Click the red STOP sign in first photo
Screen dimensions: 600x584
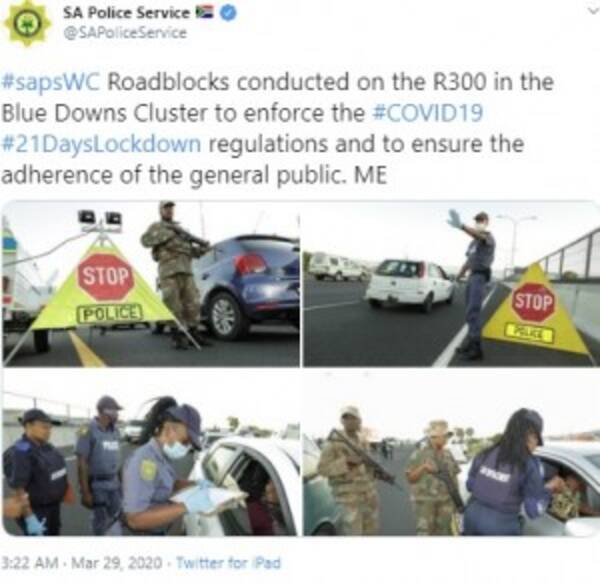[106, 277]
